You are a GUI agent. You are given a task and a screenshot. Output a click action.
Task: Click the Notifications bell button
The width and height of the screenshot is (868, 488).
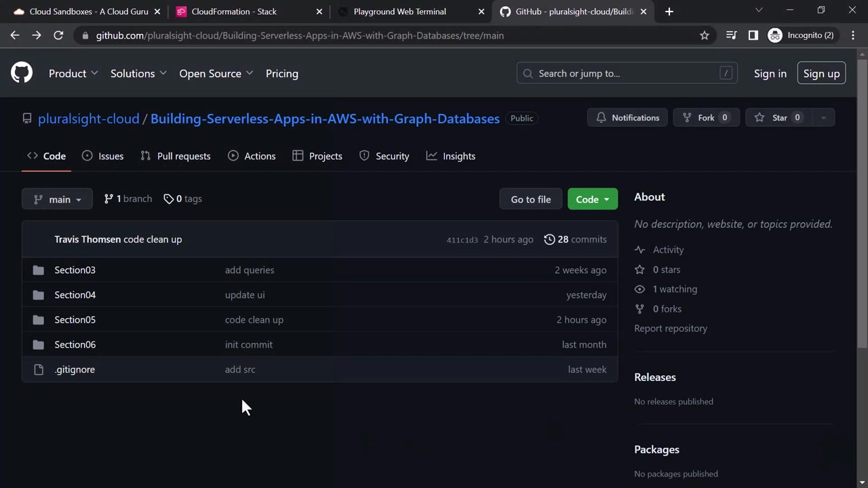click(627, 118)
